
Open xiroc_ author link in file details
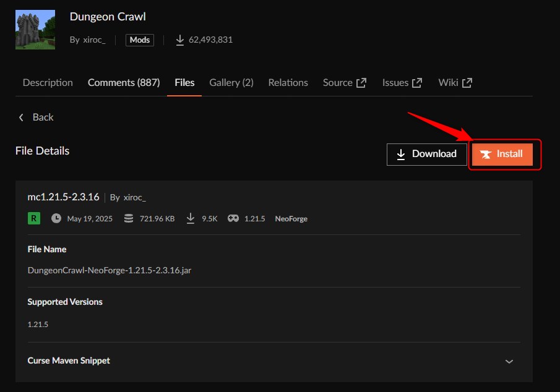[135, 197]
